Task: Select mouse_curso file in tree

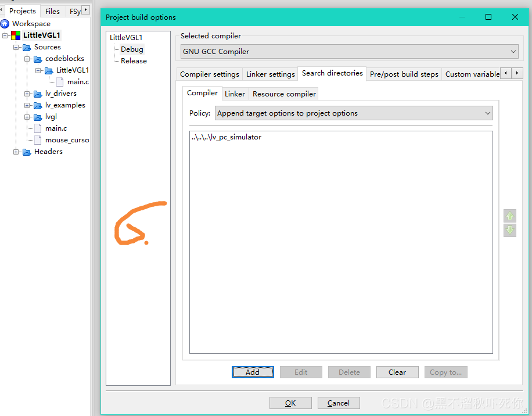Action: coord(67,140)
